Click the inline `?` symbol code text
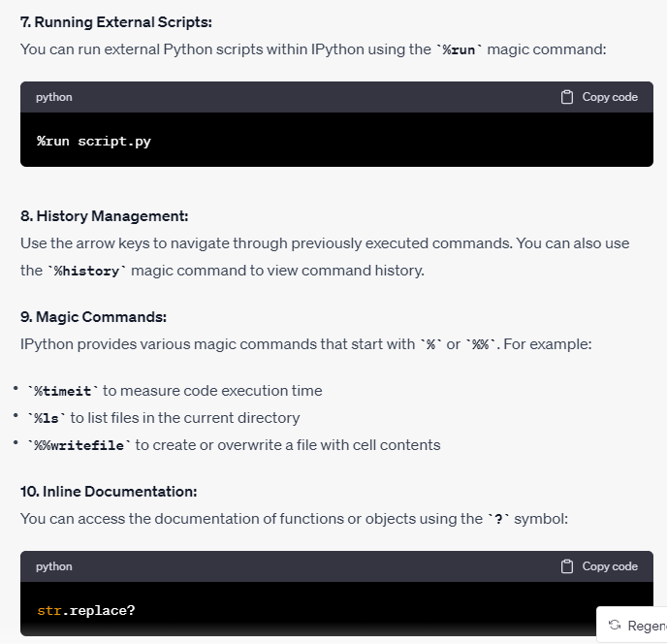Screen dimensions: 667x644 click(x=498, y=519)
